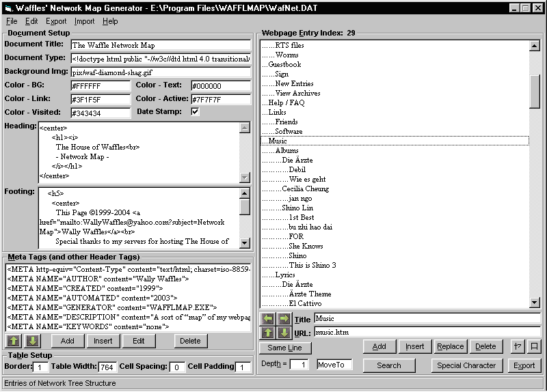Move the Music entry up with up arrow
Image resolution: width=547 pixels, height=392 pixels.
268,333
